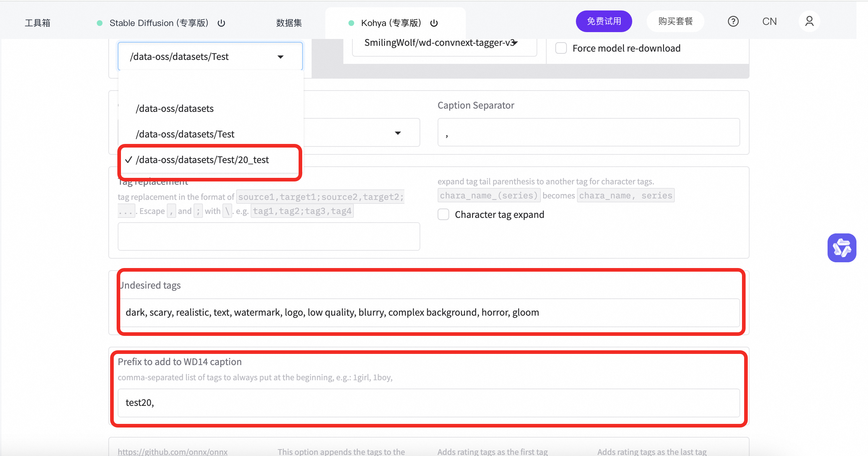Viewport: 868px width, 456px height.
Task: Click into Undesired tags text field
Action: point(429,312)
